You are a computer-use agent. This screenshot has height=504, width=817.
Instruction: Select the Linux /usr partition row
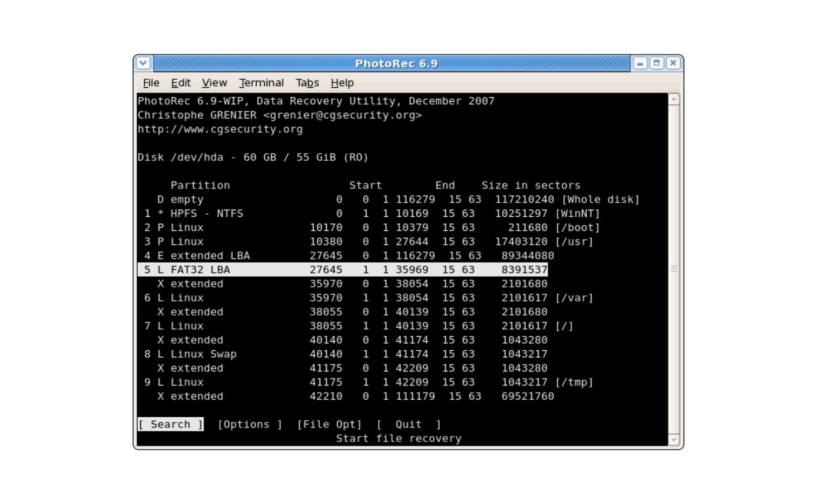pos(369,242)
